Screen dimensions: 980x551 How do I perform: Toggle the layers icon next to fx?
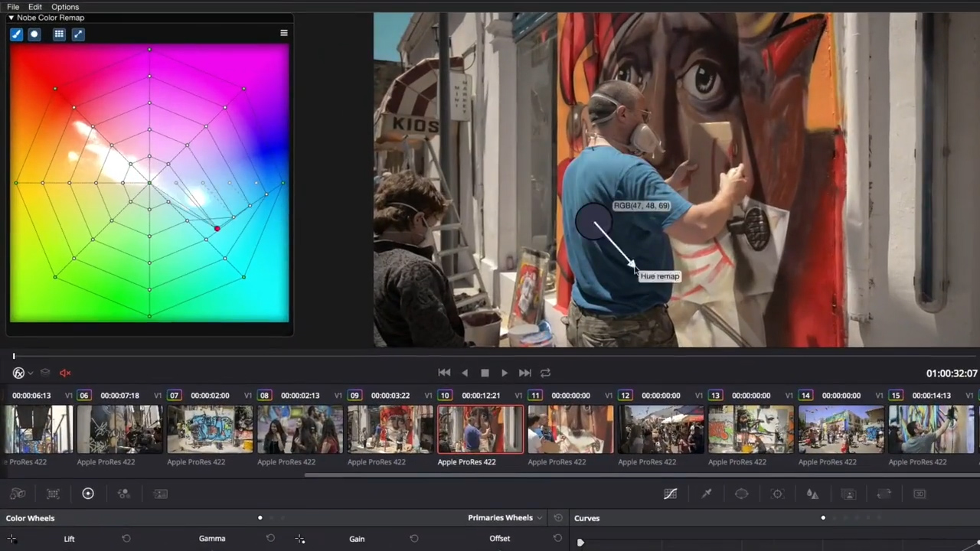tap(45, 373)
